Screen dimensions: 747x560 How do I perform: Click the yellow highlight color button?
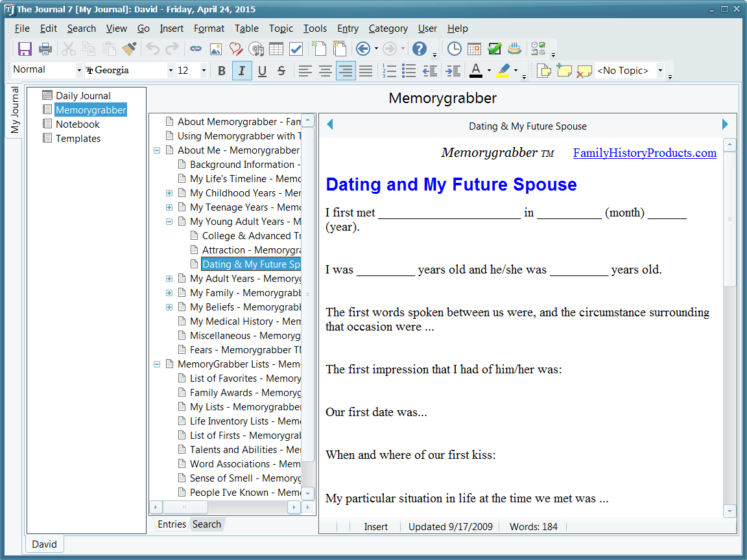(503, 71)
